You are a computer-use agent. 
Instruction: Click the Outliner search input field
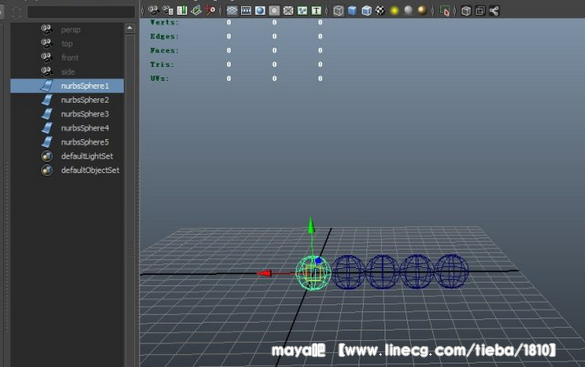click(x=81, y=12)
